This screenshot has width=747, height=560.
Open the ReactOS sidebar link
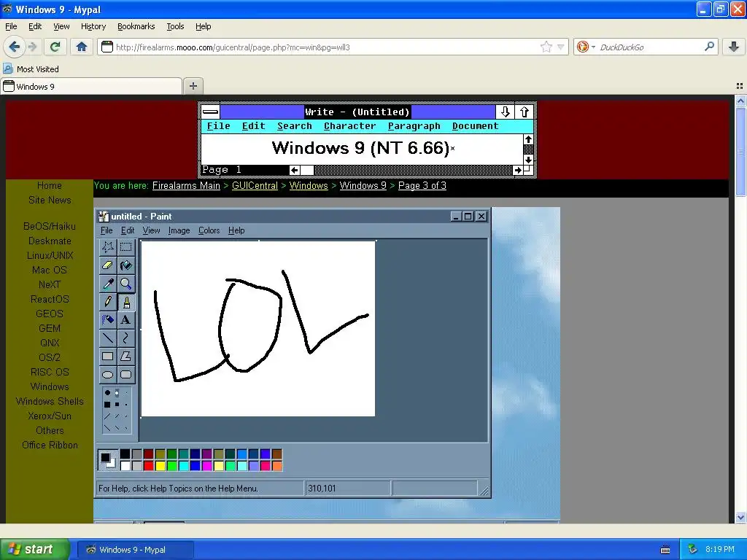point(50,299)
